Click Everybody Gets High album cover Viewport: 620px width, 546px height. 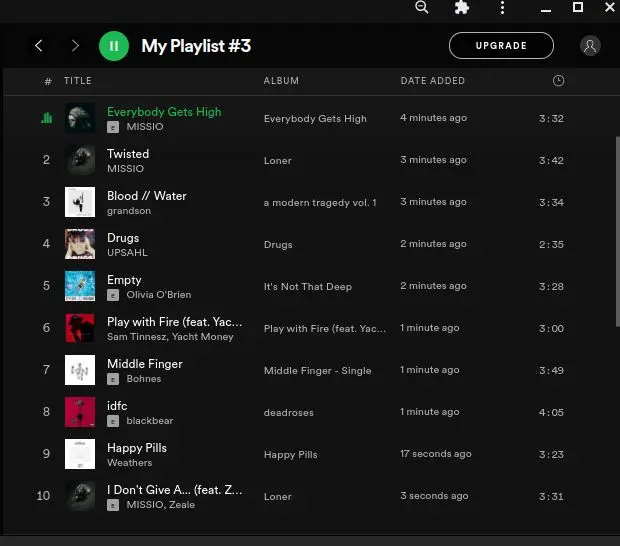(80, 118)
